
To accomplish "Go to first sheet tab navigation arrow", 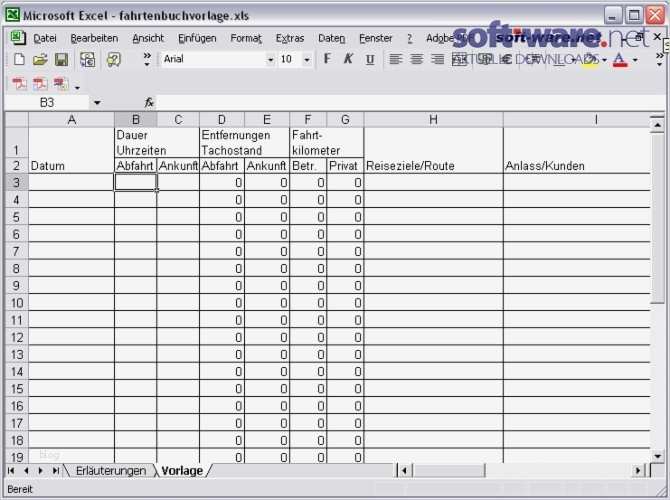I will tap(12, 471).
